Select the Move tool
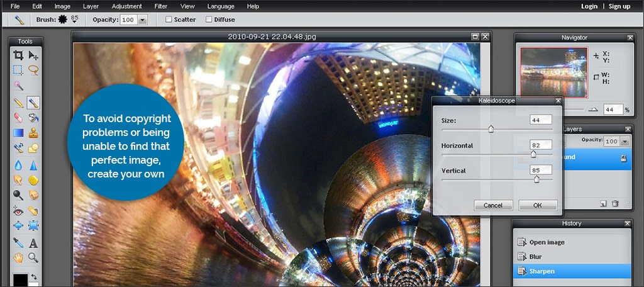Screen dimensions: 644x287 click(x=33, y=55)
